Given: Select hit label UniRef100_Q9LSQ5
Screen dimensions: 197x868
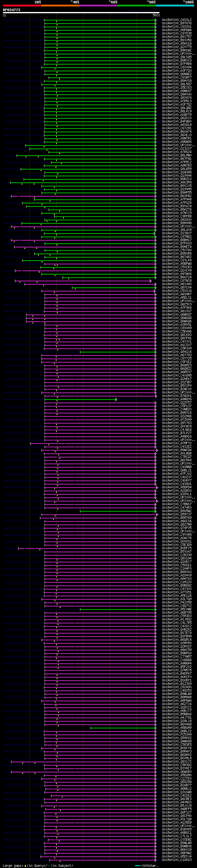Looking at the screenshot, I should [x=177, y=57].
